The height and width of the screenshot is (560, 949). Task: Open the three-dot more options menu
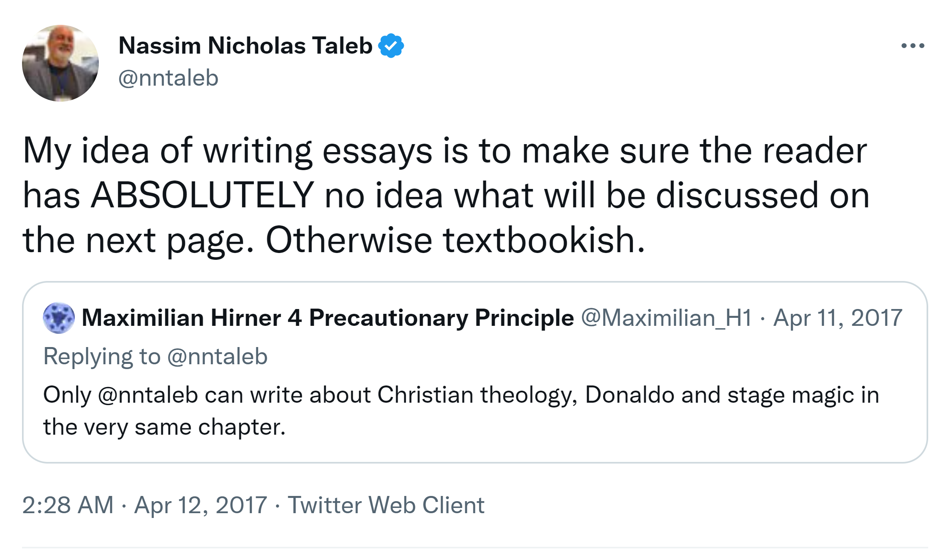[913, 46]
